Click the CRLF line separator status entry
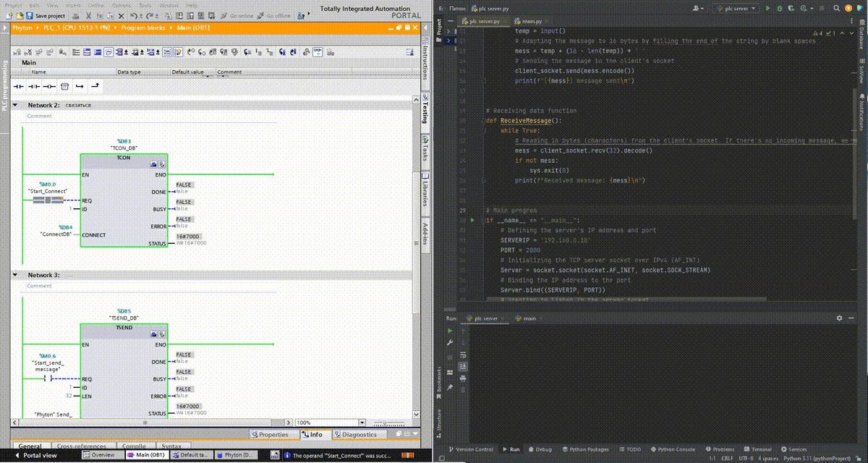868x463 pixels. coord(728,458)
